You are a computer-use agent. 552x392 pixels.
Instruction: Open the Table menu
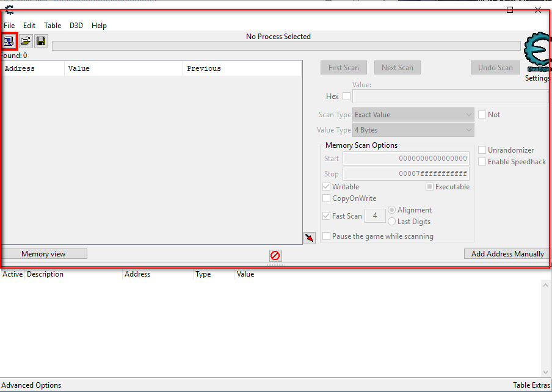(53, 26)
